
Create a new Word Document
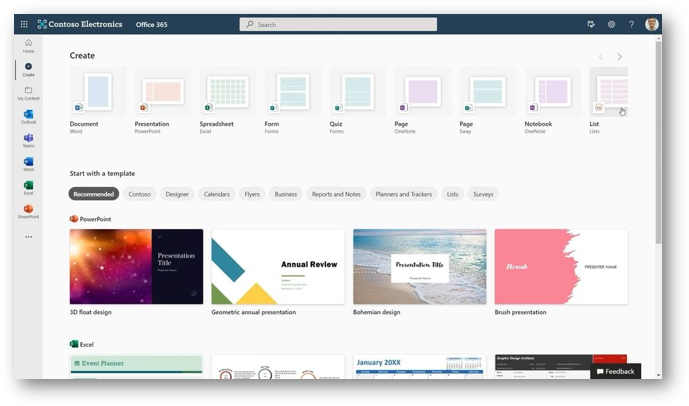pyautogui.click(x=98, y=101)
